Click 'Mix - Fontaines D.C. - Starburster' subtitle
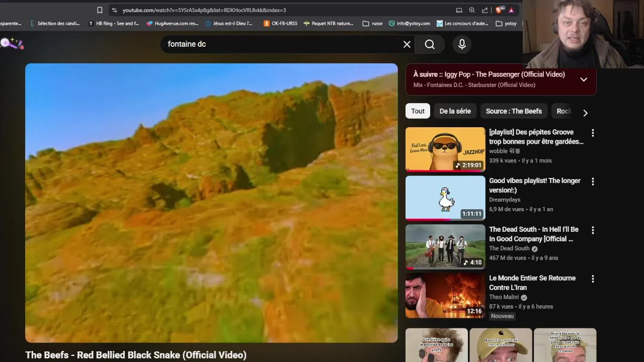 474,85
